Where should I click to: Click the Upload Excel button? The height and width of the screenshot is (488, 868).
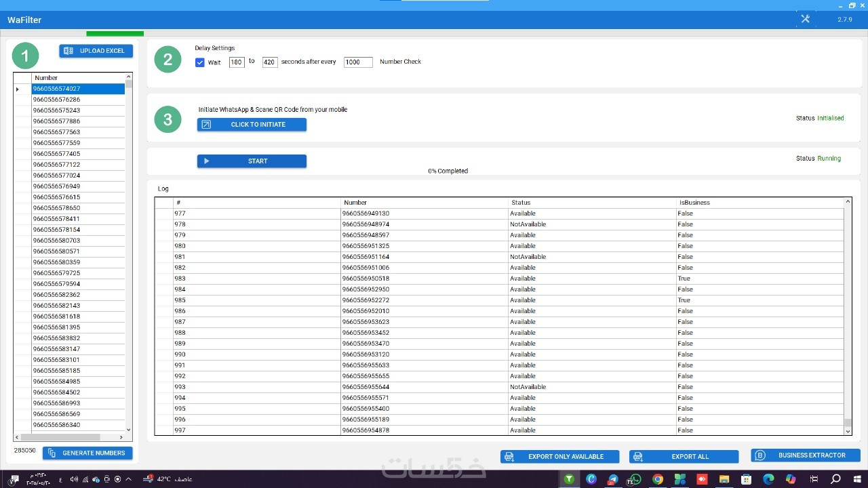[96, 51]
